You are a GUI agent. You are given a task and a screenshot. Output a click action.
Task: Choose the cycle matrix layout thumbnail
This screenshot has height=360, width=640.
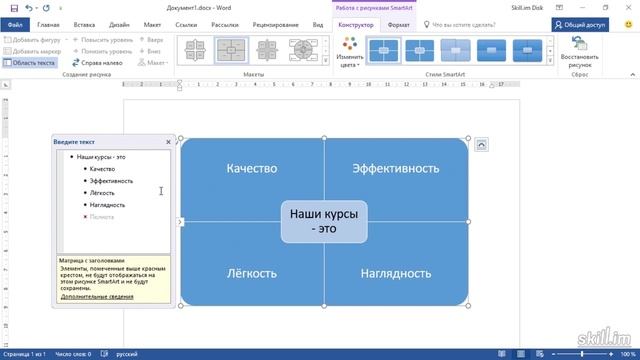303,50
